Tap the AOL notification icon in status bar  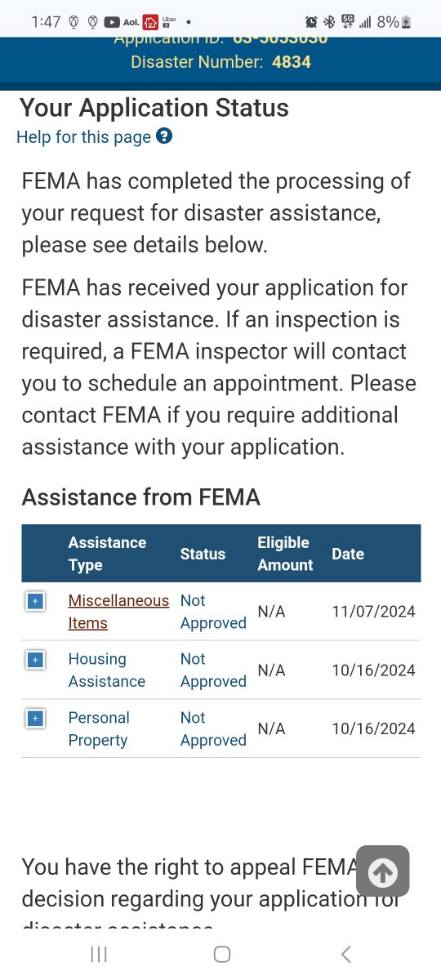coord(130,22)
